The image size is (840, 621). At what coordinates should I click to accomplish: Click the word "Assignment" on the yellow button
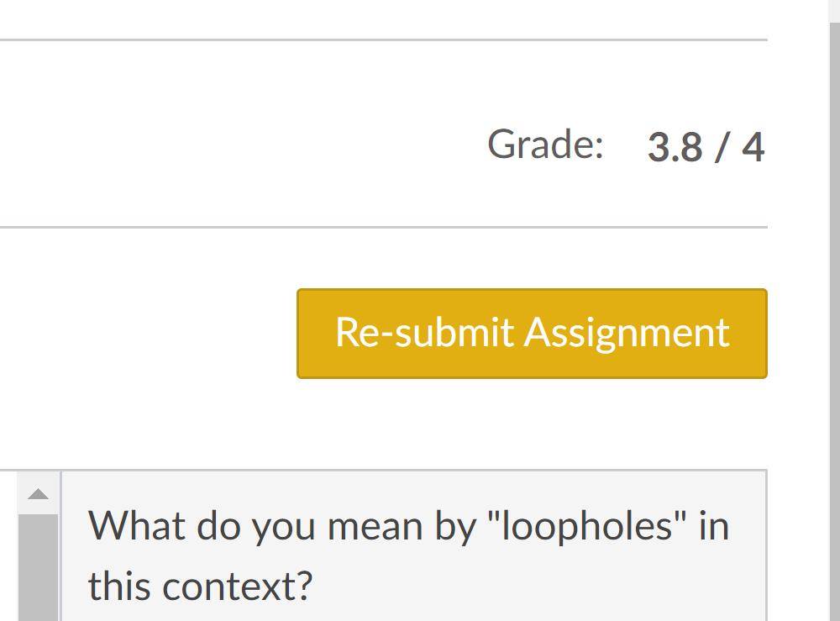click(x=627, y=334)
